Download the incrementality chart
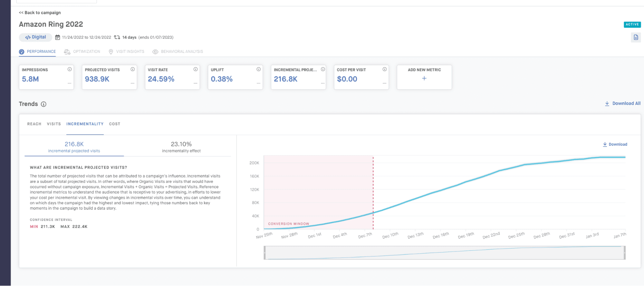Screen dimensions: 644x286 click(x=615, y=144)
